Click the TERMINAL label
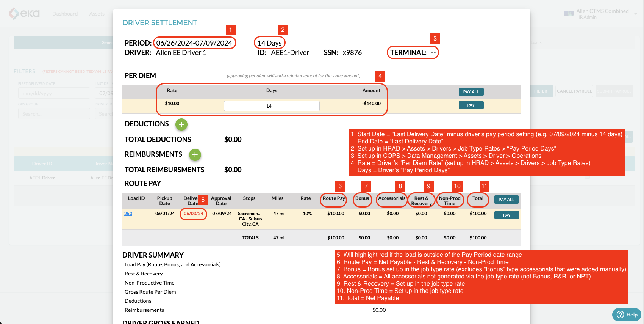The image size is (644, 324). pyautogui.click(x=408, y=52)
